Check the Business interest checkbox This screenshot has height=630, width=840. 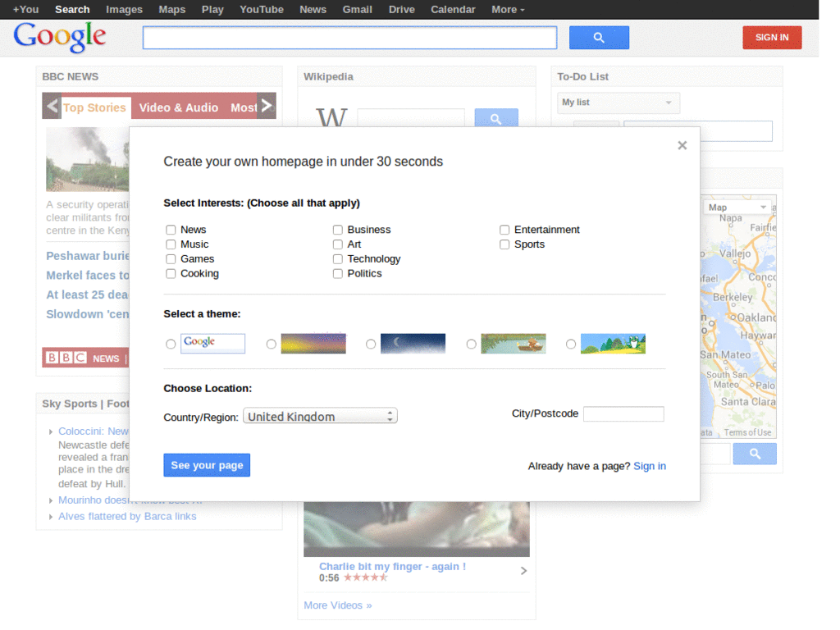pos(337,230)
